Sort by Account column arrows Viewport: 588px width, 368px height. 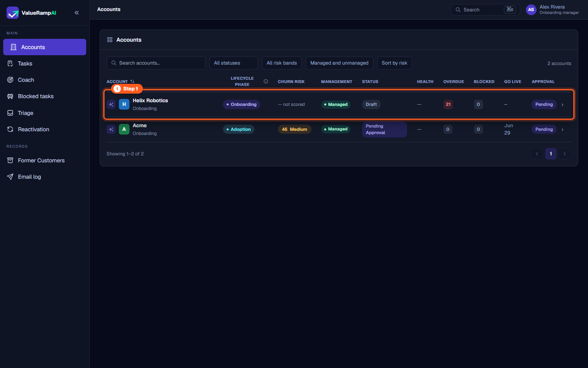click(x=132, y=81)
